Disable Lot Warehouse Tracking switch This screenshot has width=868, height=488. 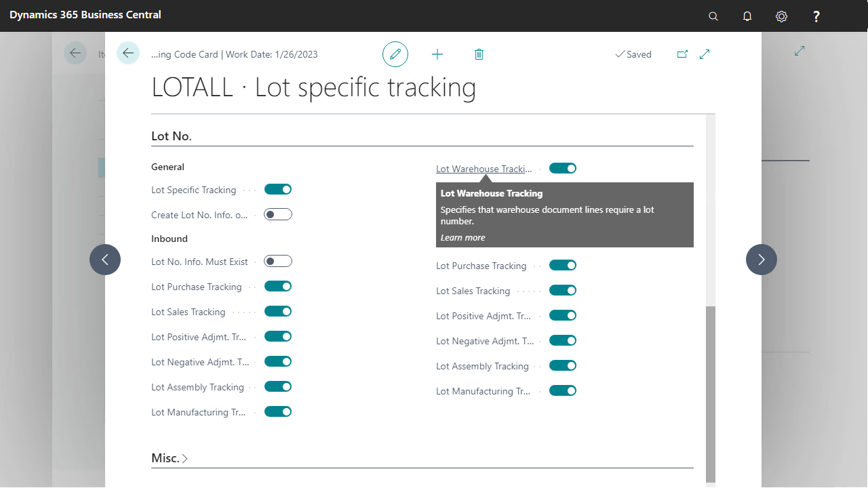(563, 168)
